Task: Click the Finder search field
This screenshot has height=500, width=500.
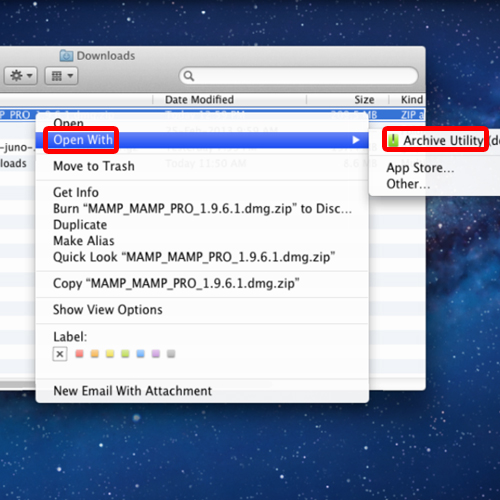Action: click(x=299, y=76)
